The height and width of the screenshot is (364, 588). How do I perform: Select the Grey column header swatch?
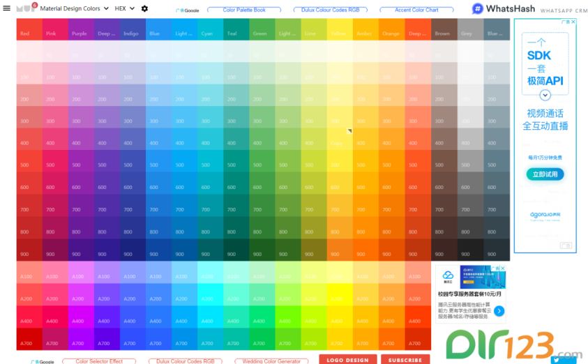coord(470,29)
